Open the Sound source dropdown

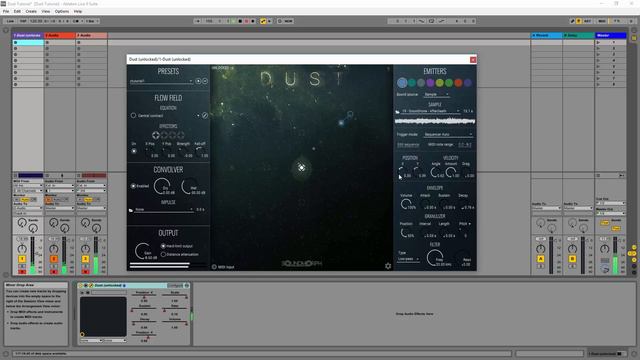[x=436, y=94]
